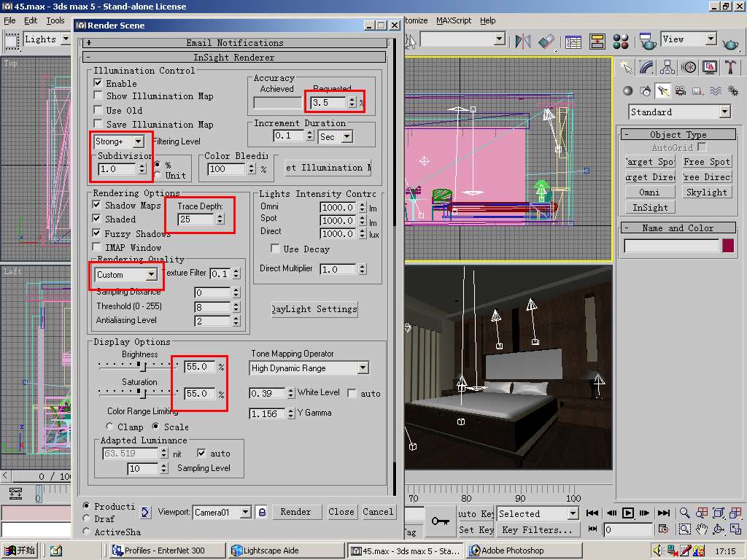This screenshot has height=560, width=747.
Task: Select the Cameras category icon
Action: tap(680, 91)
